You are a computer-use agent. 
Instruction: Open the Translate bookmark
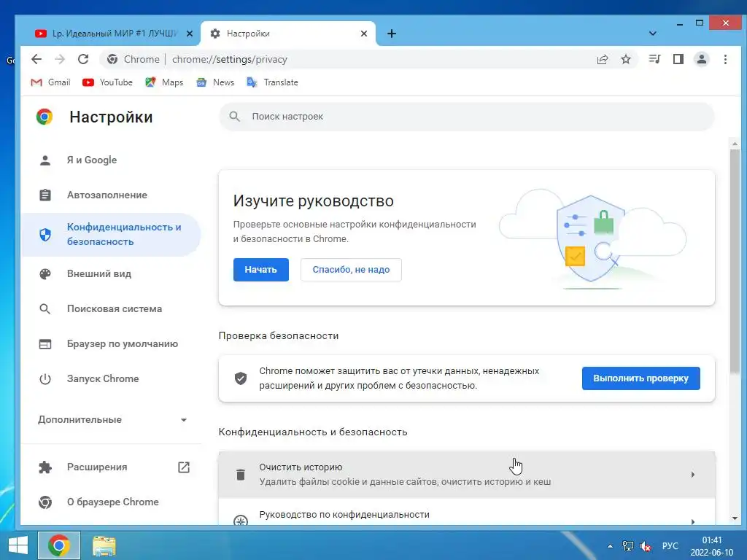[272, 82]
